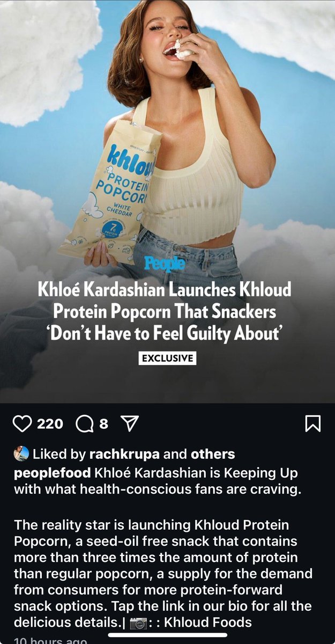View the others who liked this post
Image resolution: width=335 pixels, height=644 pixels.
[213, 454]
